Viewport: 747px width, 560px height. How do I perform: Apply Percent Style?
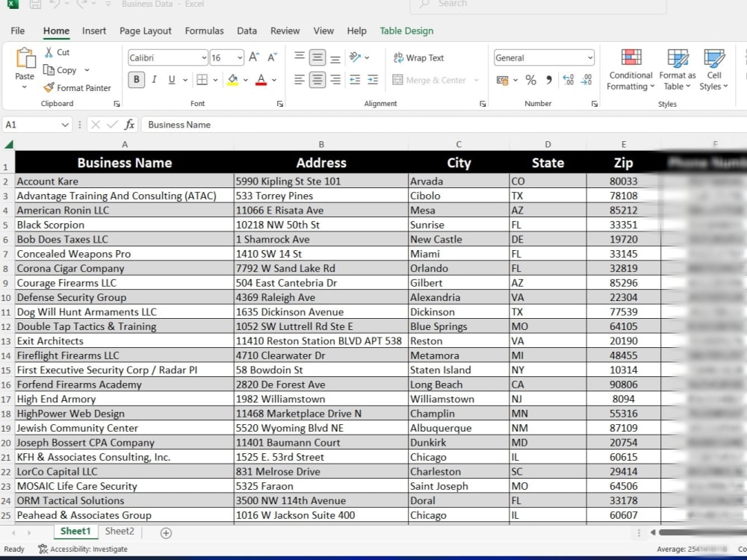(530, 80)
